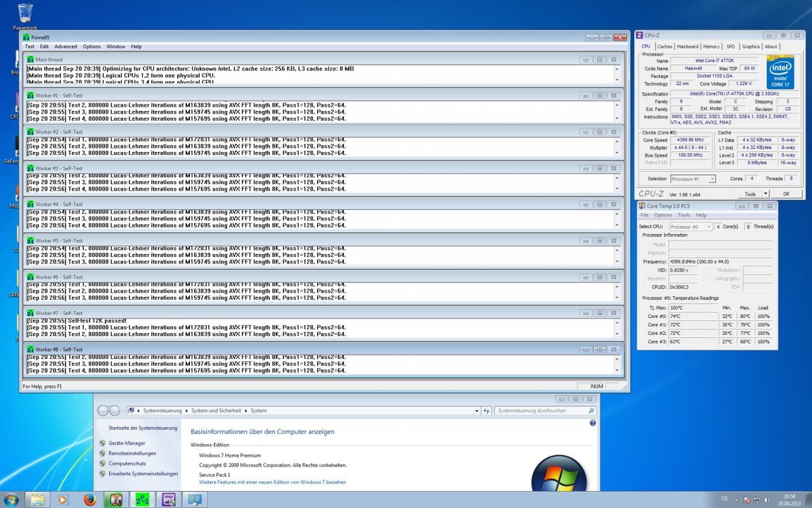Viewport: 812px width, 508px height.
Task: Click the network icon in system tray
Action: click(x=757, y=500)
